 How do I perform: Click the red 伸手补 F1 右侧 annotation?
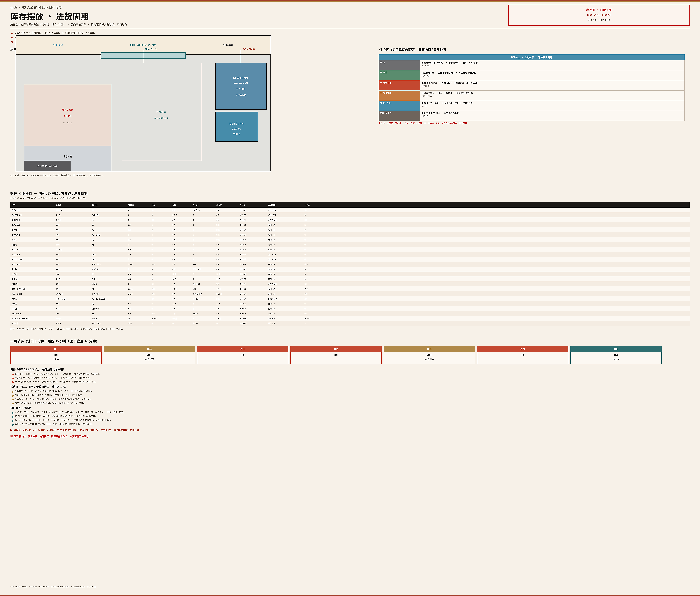249,49
